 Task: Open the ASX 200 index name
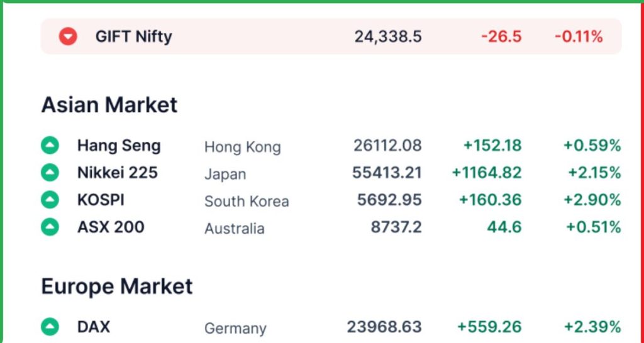click(x=111, y=227)
